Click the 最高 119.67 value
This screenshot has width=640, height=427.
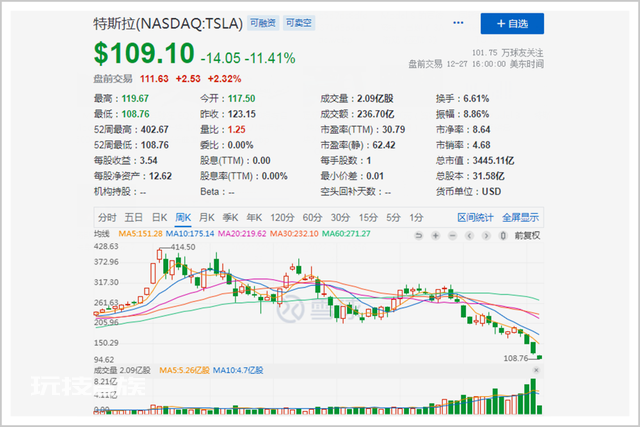(x=135, y=99)
